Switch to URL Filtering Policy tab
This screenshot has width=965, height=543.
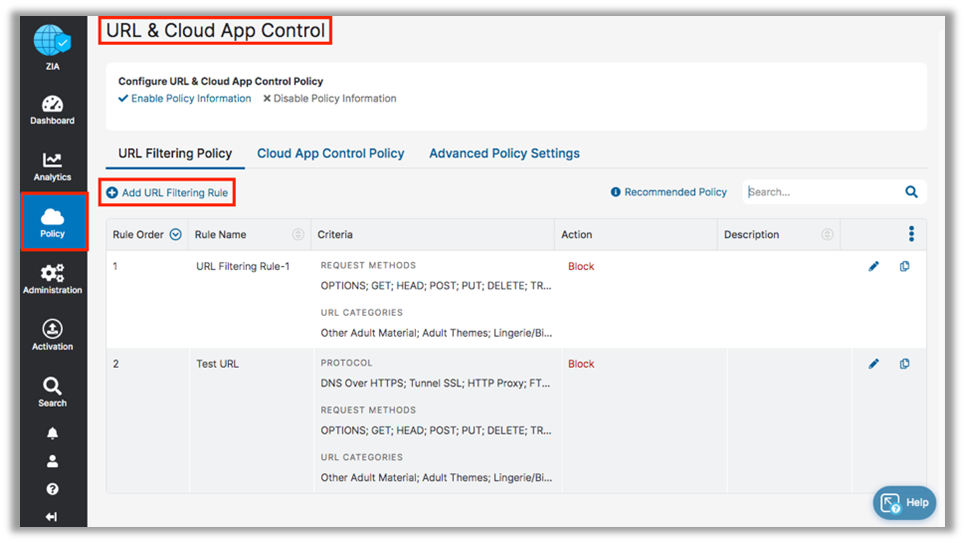point(175,153)
